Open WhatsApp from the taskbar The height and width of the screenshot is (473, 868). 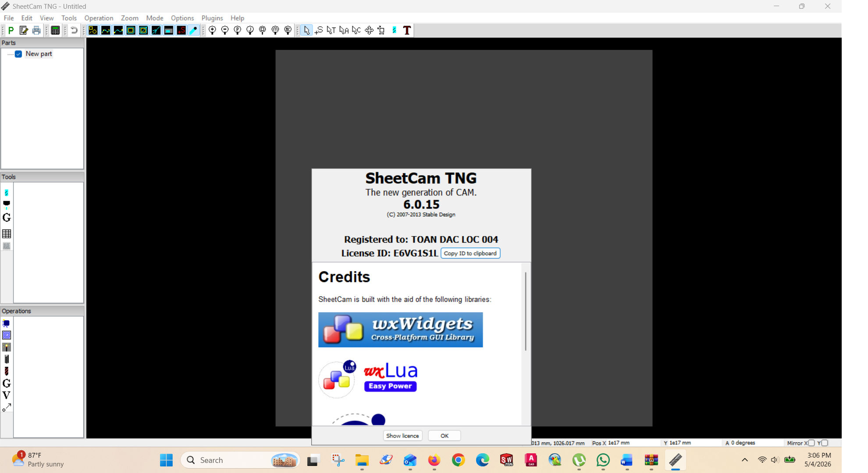pyautogui.click(x=603, y=460)
